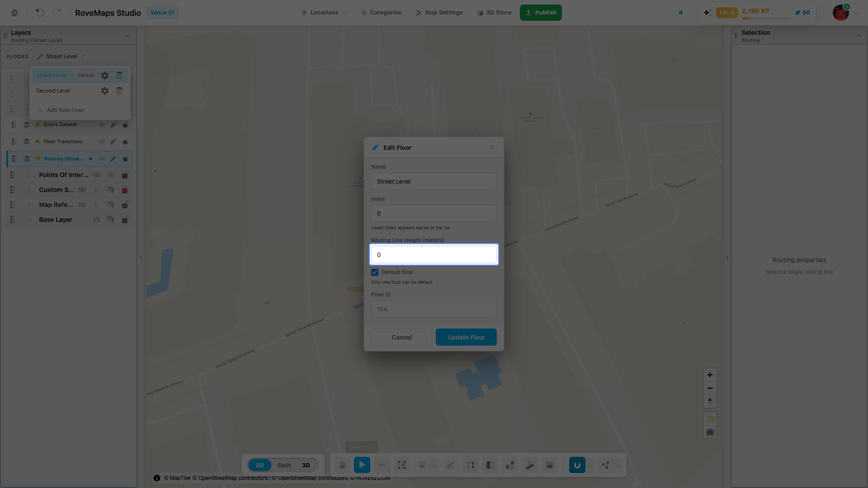Reset map north compass
868x488 pixels.
(710, 401)
